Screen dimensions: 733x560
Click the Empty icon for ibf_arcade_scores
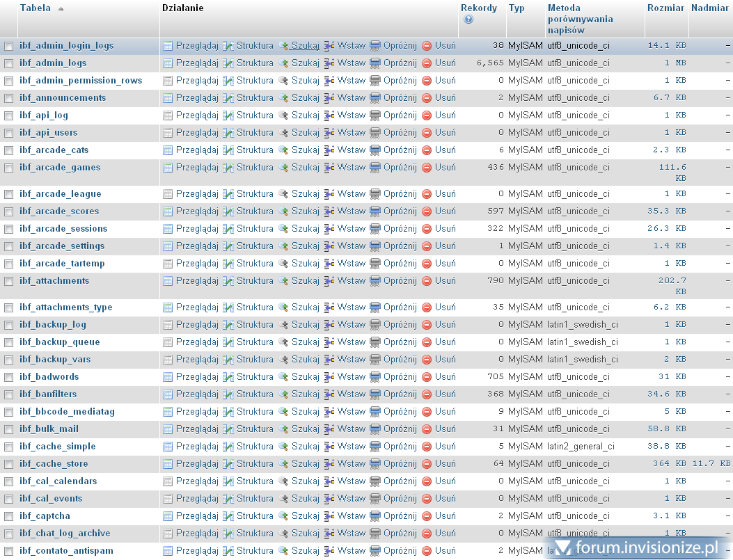pos(375,211)
